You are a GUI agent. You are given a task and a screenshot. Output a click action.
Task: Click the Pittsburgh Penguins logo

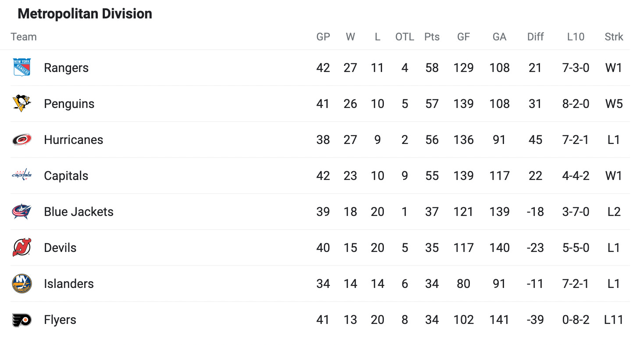click(21, 104)
